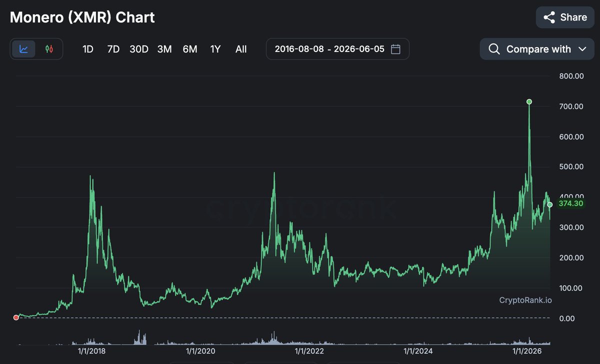Select the 7D time range
The image size is (600, 364).
click(x=113, y=49)
